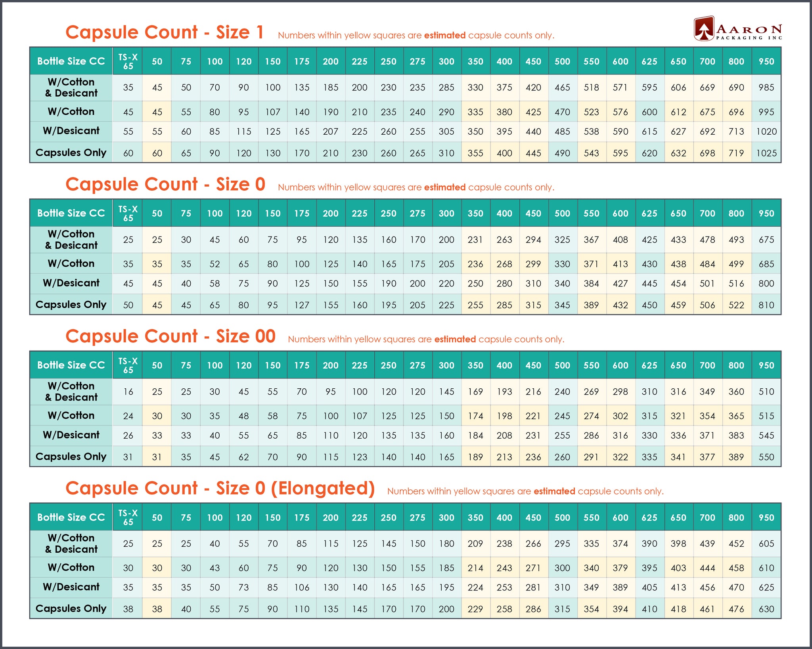812x649 pixels.
Task: Click the 950 column header in Size 1 table
Action: point(766,61)
